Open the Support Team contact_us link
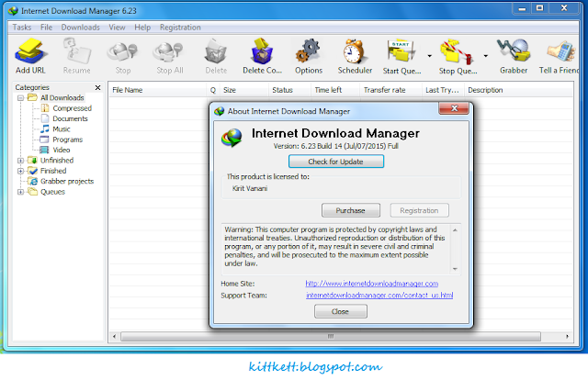 pyautogui.click(x=379, y=296)
